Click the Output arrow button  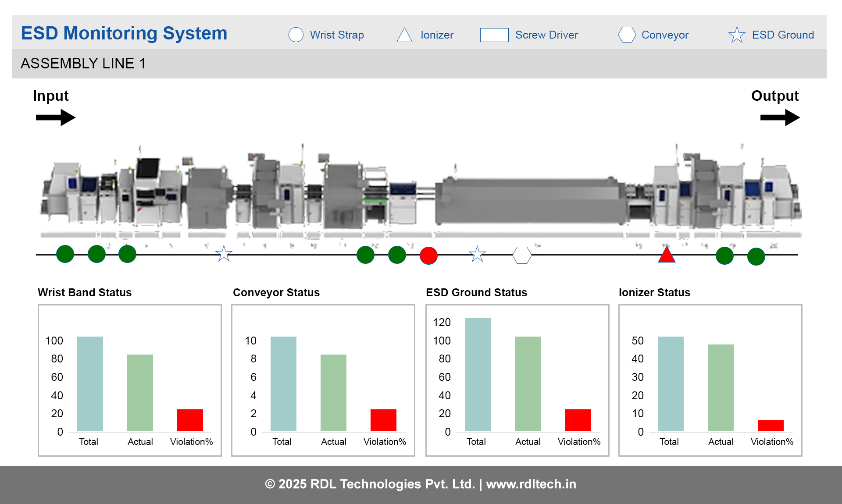click(780, 117)
